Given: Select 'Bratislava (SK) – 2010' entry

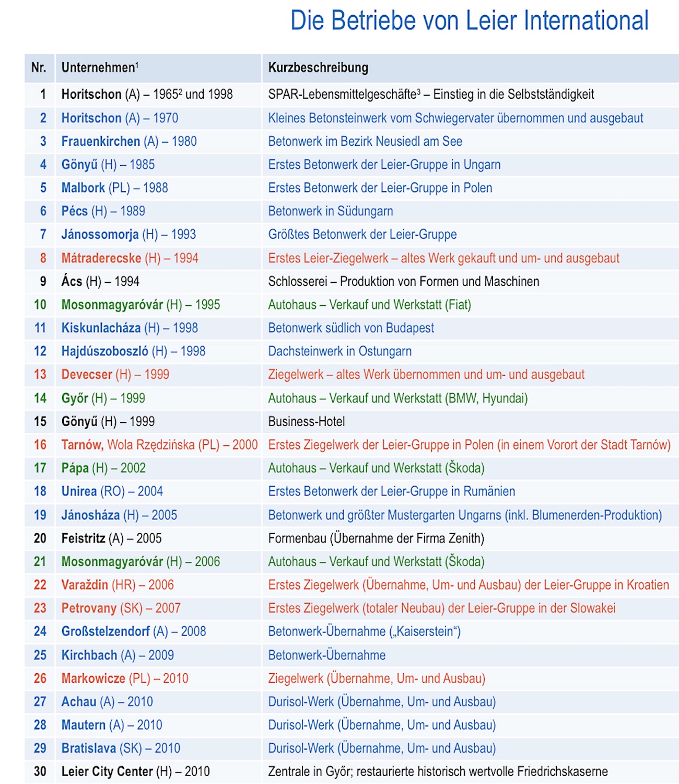Looking at the screenshot, I should pyautogui.click(x=121, y=748).
